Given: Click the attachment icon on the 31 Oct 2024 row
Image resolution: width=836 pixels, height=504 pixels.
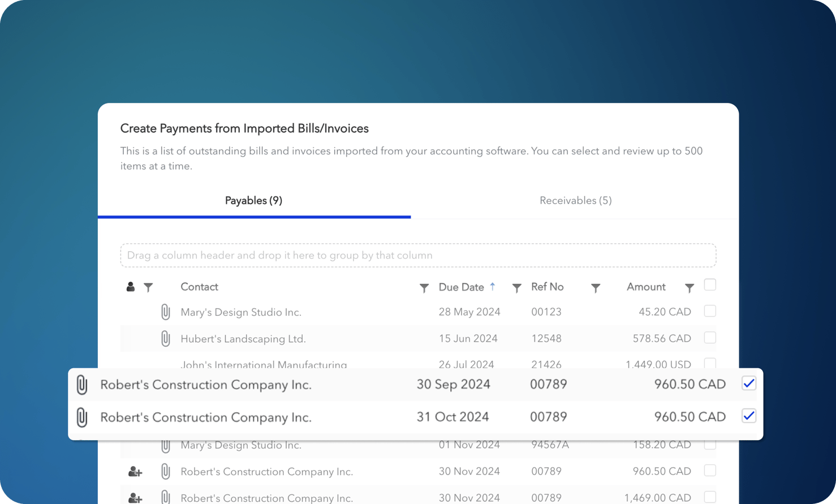Looking at the screenshot, I should [x=83, y=417].
